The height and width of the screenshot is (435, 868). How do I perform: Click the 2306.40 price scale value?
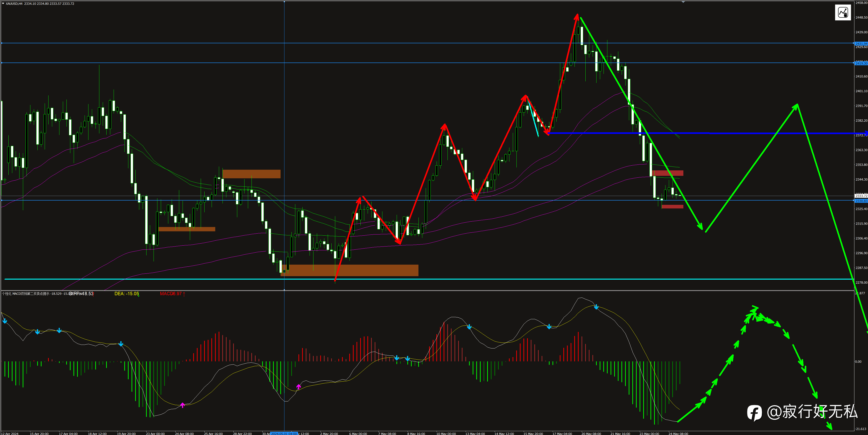[862, 238]
